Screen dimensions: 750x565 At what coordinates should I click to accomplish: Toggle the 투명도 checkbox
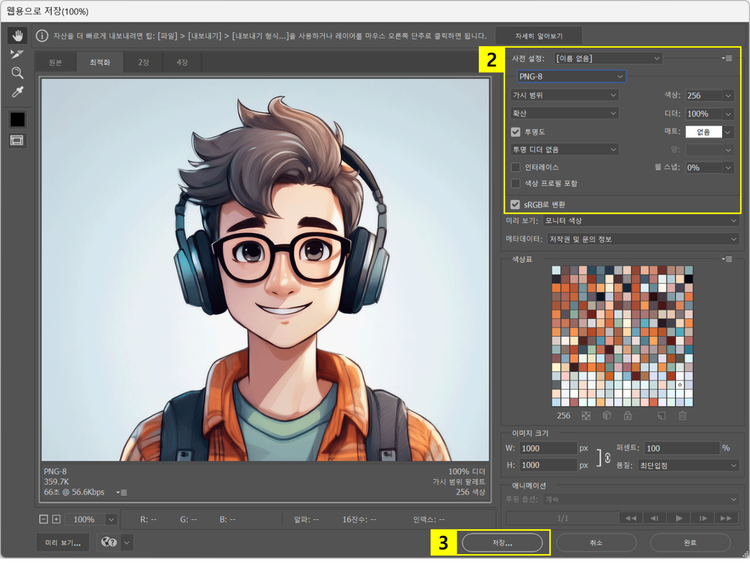516,131
